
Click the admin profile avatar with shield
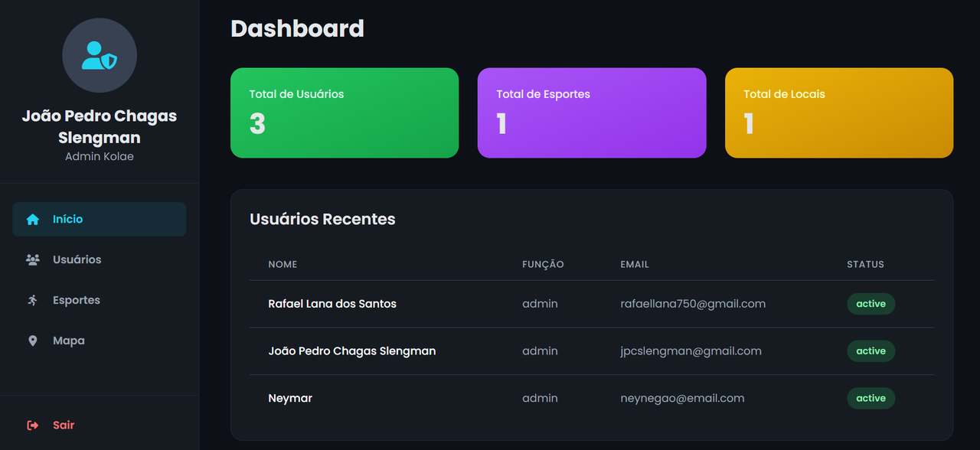(x=100, y=56)
